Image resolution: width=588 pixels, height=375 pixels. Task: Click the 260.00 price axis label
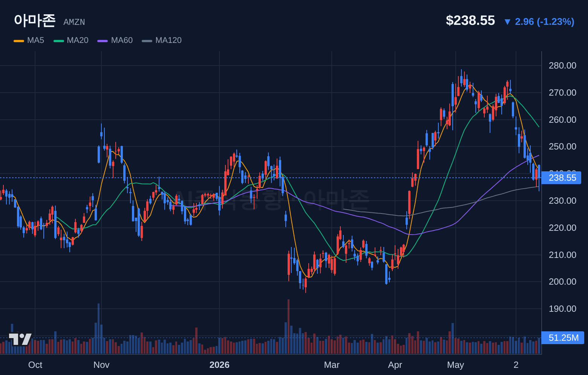coord(562,120)
